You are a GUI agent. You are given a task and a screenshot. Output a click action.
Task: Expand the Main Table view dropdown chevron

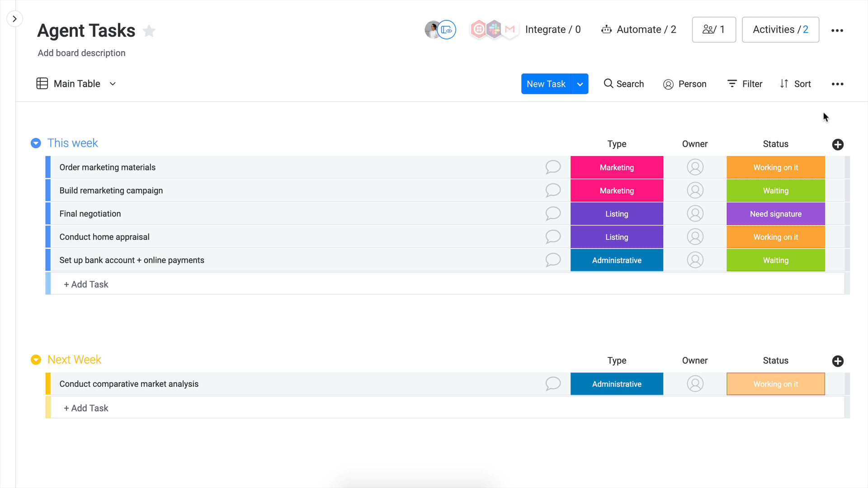pyautogui.click(x=113, y=84)
